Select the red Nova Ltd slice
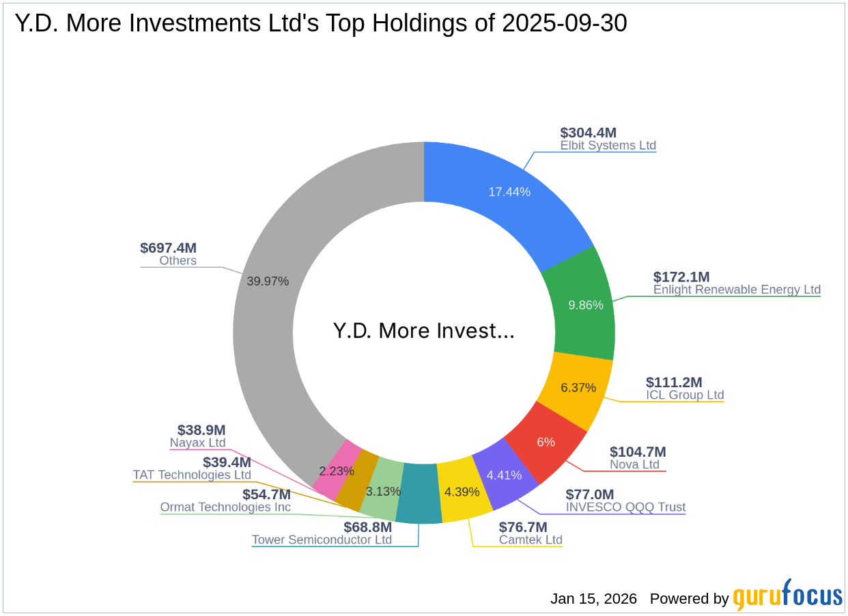848x616 pixels. coord(546,443)
